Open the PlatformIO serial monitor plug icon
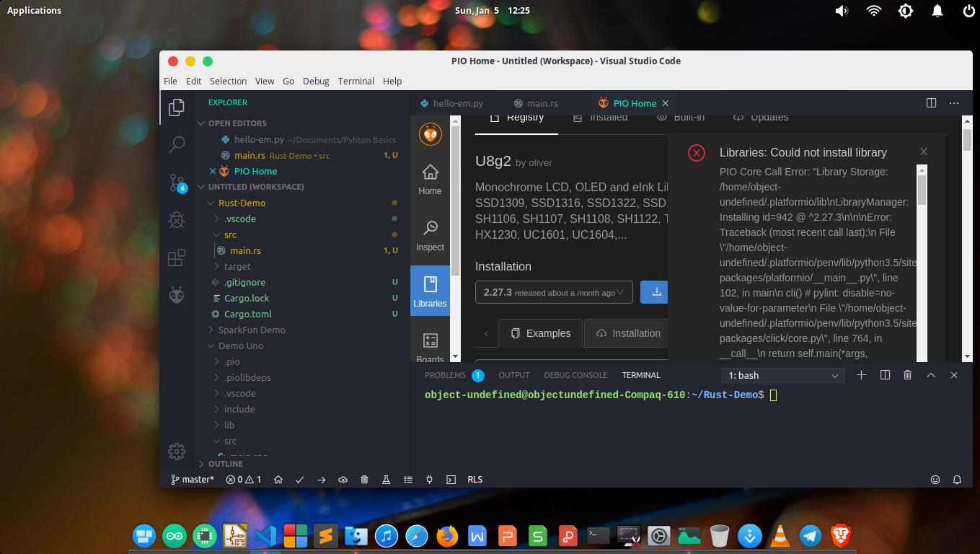Screen dimensions: 980x554 429,479
